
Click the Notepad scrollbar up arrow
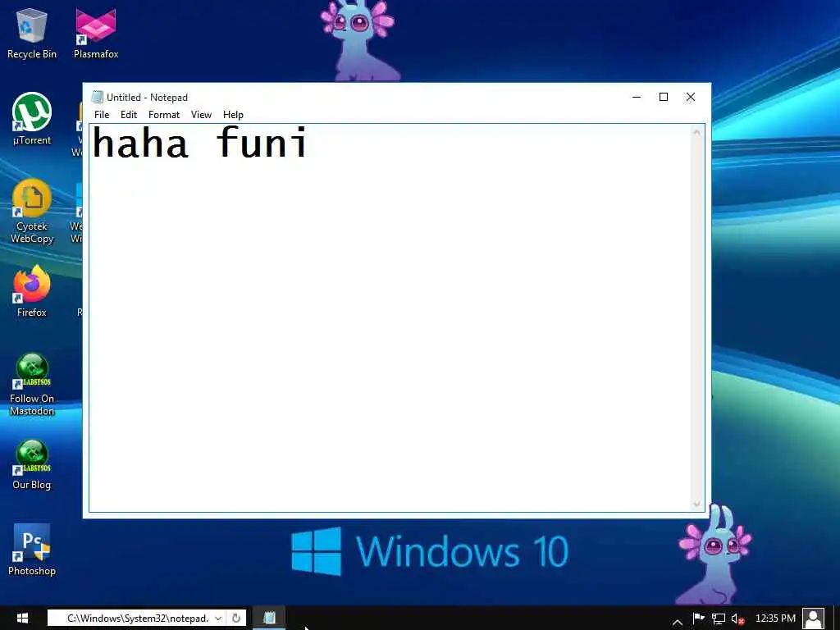(x=696, y=132)
